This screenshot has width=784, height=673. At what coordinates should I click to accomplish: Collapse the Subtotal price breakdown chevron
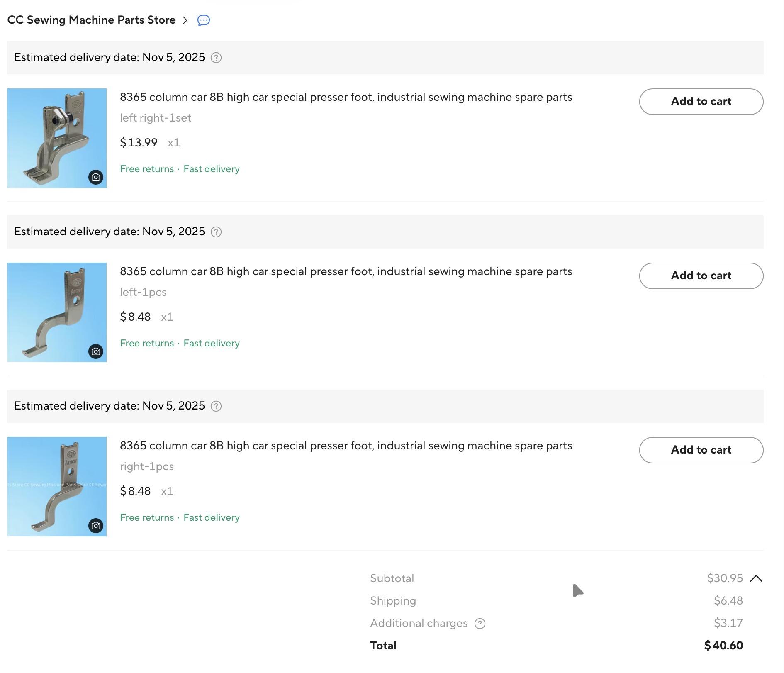756,579
